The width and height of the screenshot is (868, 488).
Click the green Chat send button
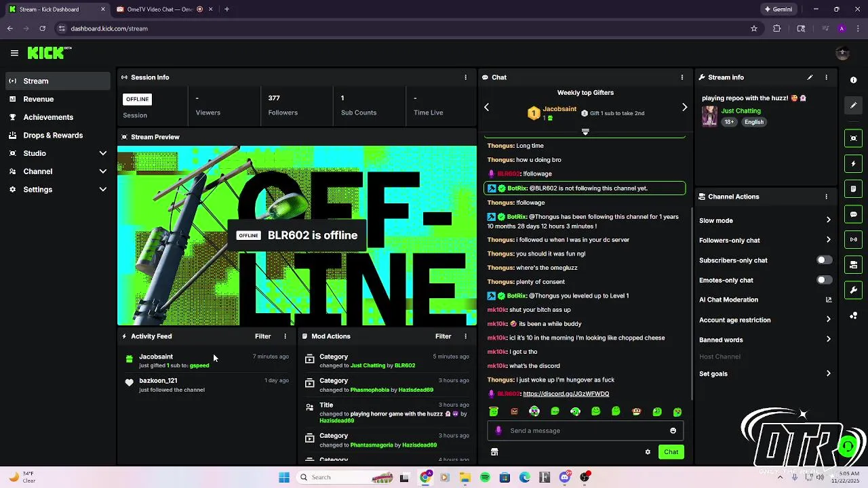click(671, 452)
